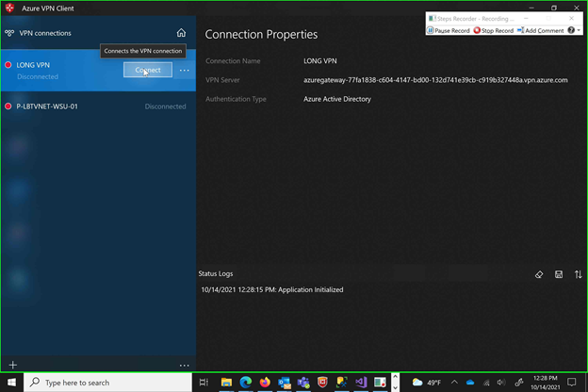588x392 pixels.
Task: Click the Connect button for LONG VPN
Action: [148, 70]
